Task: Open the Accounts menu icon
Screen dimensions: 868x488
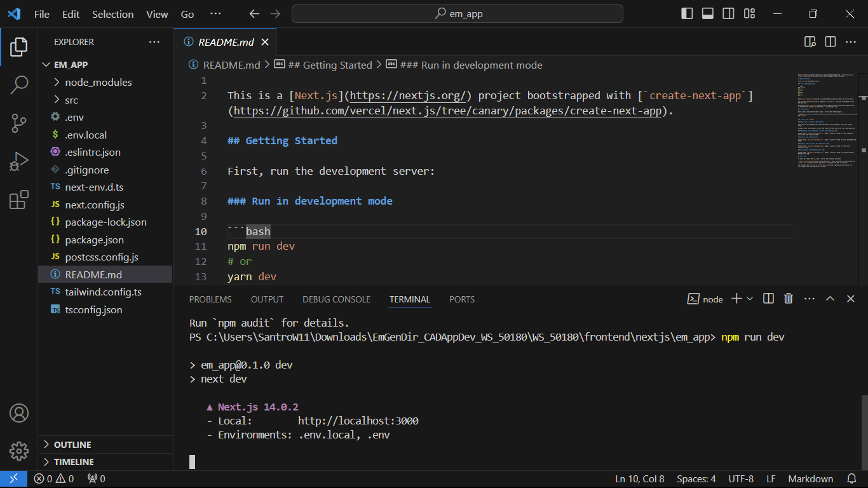Action: [19, 413]
